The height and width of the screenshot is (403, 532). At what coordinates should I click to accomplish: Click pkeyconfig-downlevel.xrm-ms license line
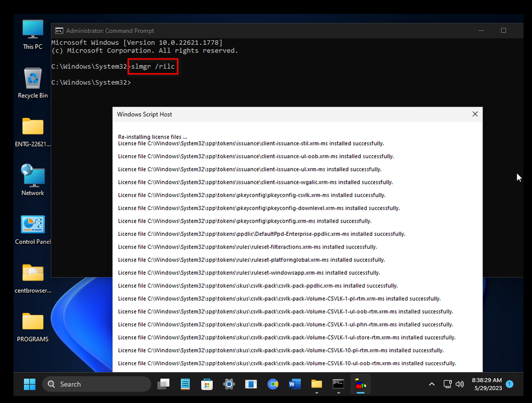(x=259, y=208)
